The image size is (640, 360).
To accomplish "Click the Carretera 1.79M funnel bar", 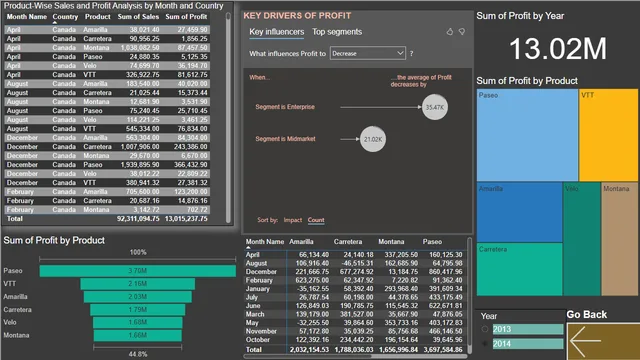I will coord(138,310).
